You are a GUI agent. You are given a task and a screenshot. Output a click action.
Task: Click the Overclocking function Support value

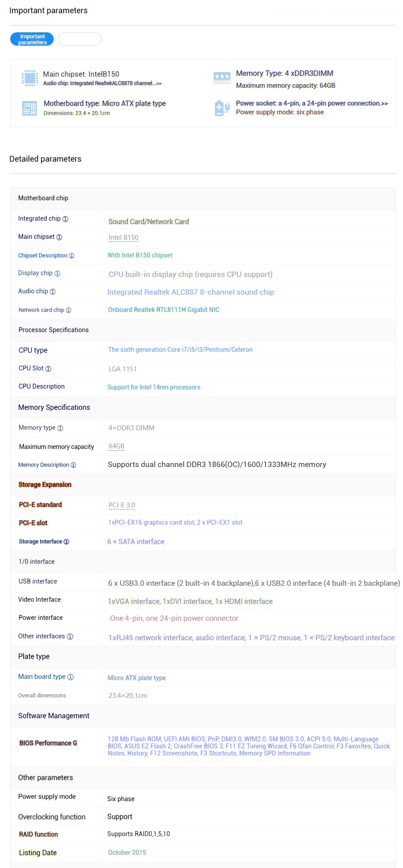[120, 817]
